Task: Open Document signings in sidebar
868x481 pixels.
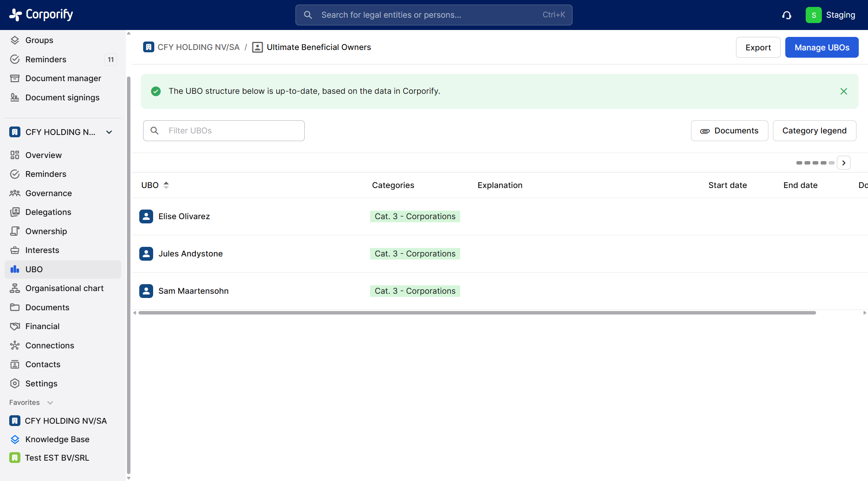Action: click(62, 98)
